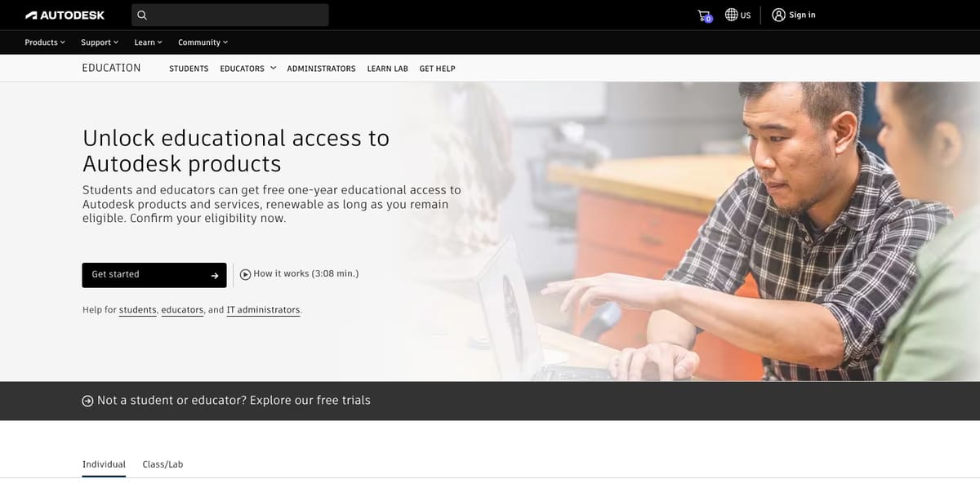Open the Learn Lab link
The width and height of the screenshot is (980, 488).
387,69
